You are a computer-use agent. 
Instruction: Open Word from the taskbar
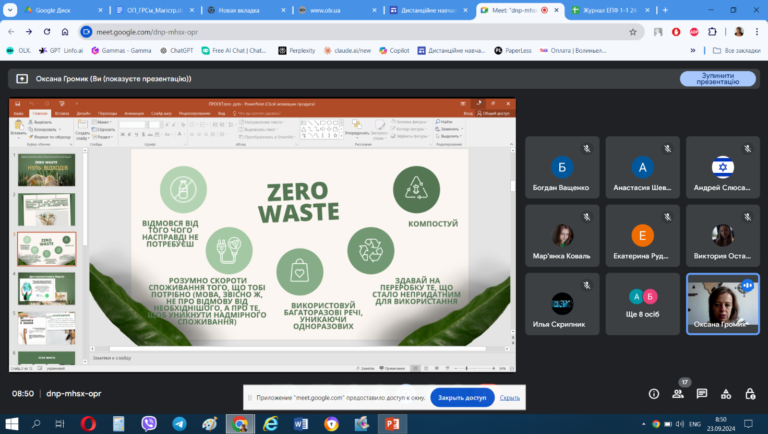[301, 424]
